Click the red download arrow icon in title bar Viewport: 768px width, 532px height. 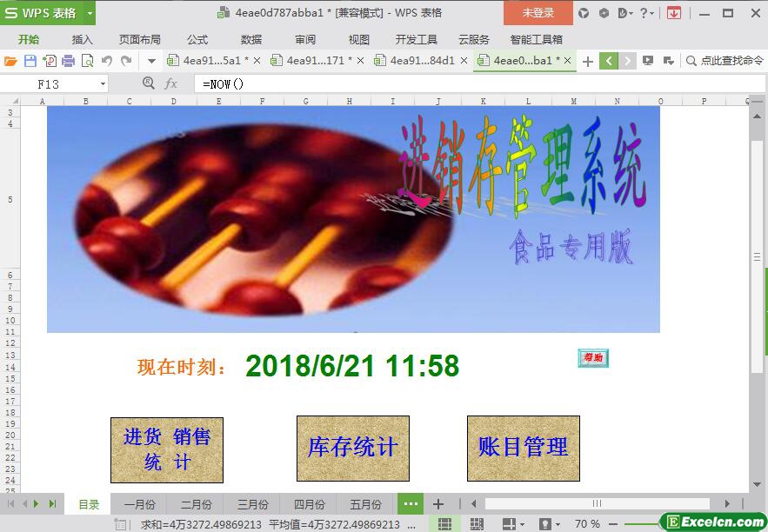[x=674, y=13]
